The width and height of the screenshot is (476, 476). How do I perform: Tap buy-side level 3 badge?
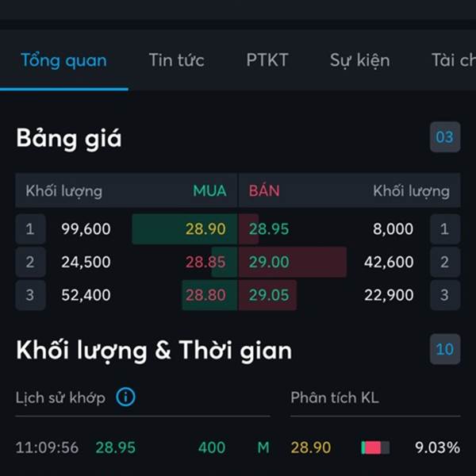pos(30,295)
